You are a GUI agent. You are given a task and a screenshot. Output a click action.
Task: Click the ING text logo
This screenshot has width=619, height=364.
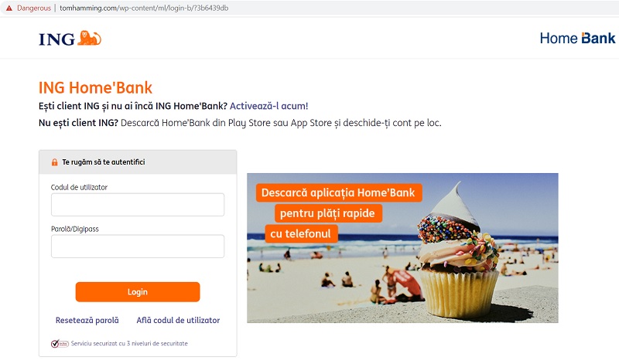[56, 39]
